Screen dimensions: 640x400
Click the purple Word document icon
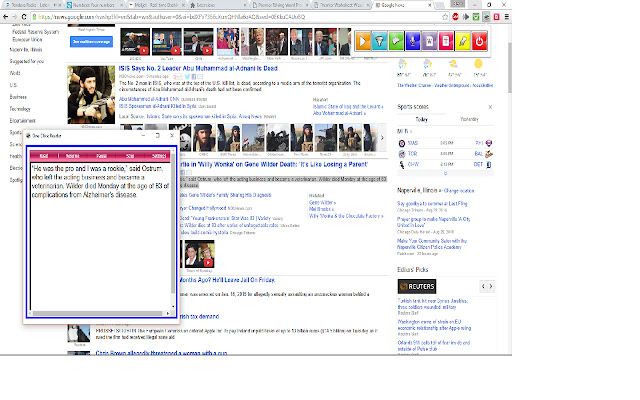tap(429, 41)
